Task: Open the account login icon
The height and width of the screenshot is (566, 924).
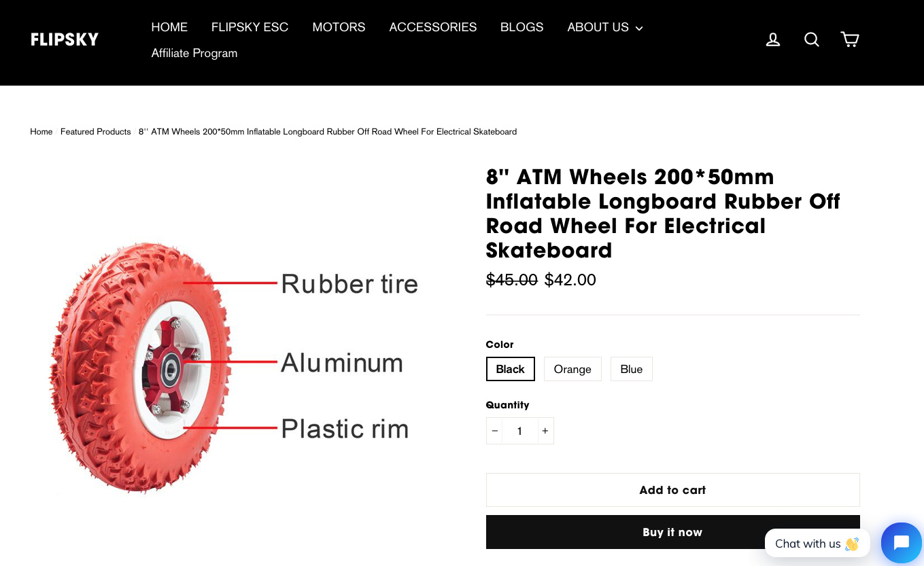Action: tap(773, 39)
